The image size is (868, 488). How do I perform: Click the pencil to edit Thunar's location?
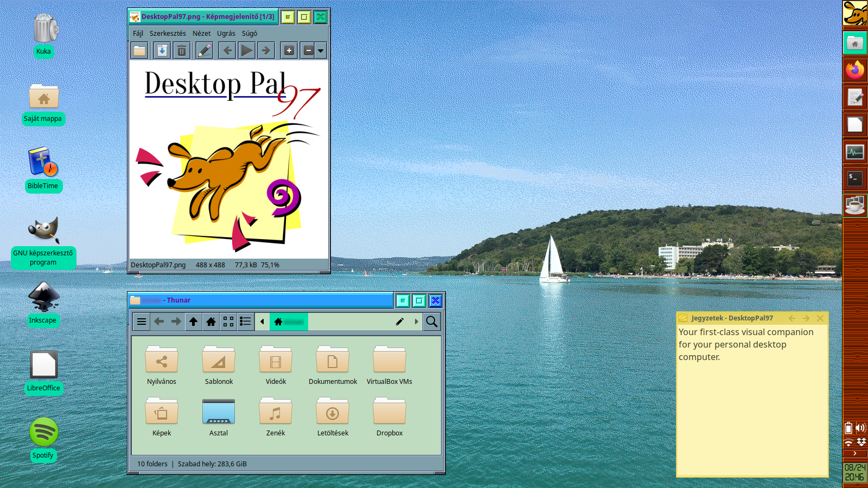pyautogui.click(x=400, y=322)
